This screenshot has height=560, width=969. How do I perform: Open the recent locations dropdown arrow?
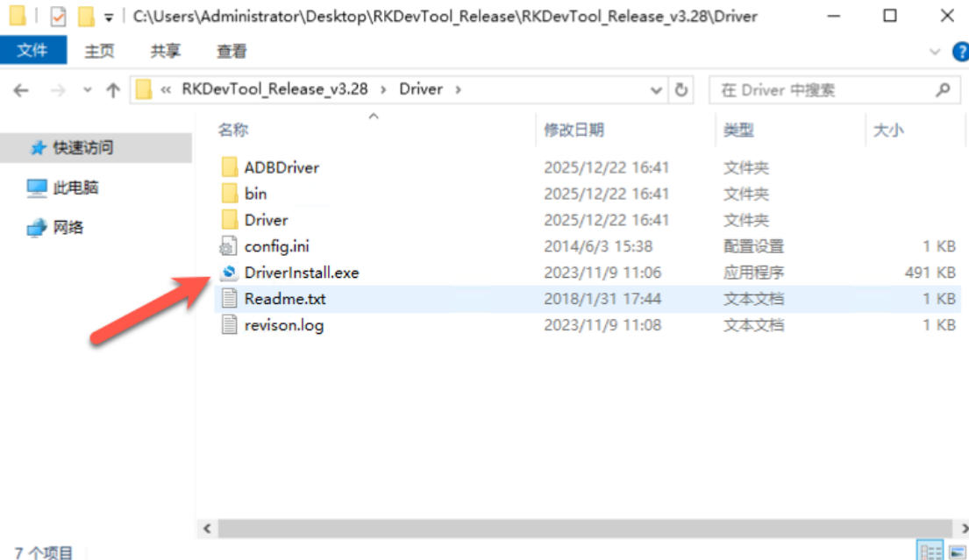pos(87,90)
